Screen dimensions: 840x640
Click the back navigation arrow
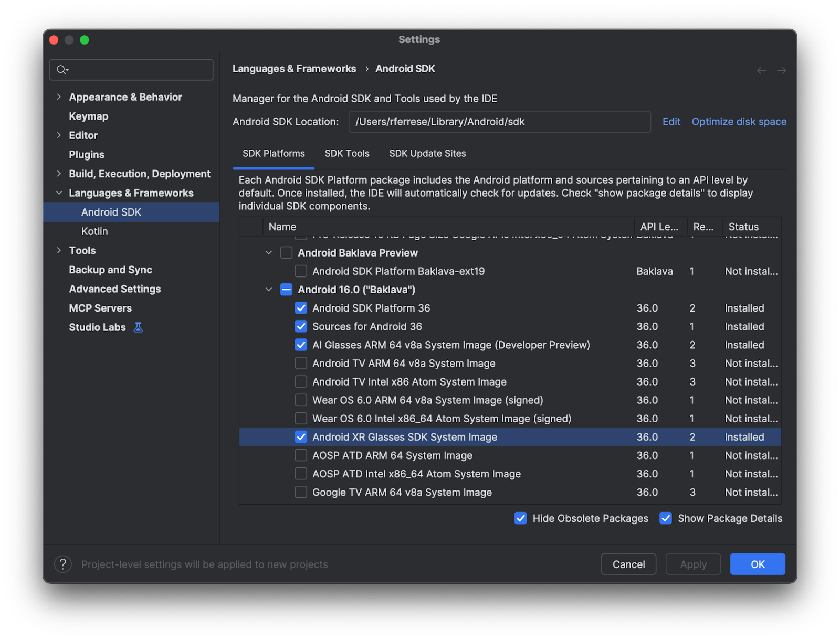[x=761, y=70]
